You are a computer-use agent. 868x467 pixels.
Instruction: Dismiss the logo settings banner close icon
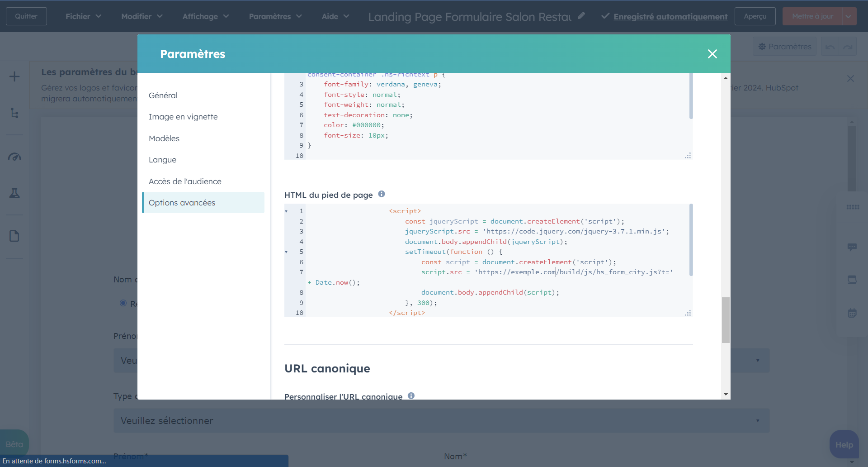click(x=850, y=79)
